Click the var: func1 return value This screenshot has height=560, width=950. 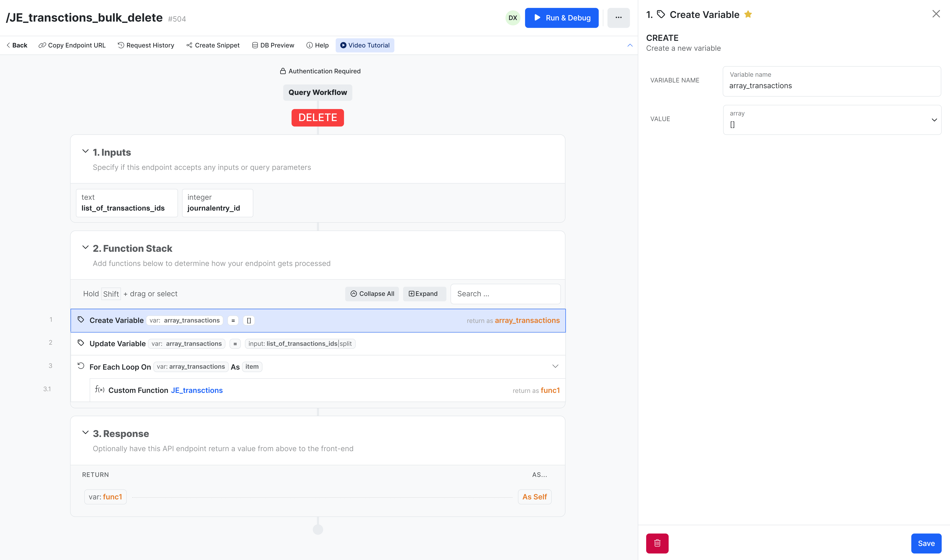105,497
